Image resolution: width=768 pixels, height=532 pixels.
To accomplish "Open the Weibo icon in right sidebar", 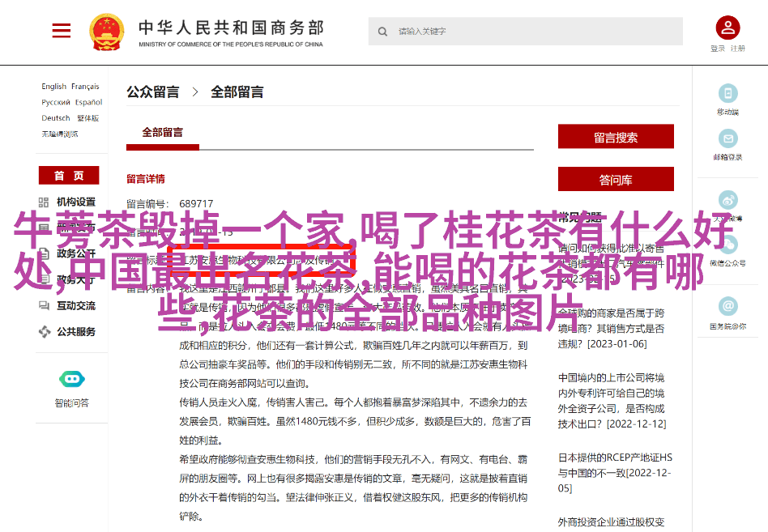I will click(x=727, y=200).
